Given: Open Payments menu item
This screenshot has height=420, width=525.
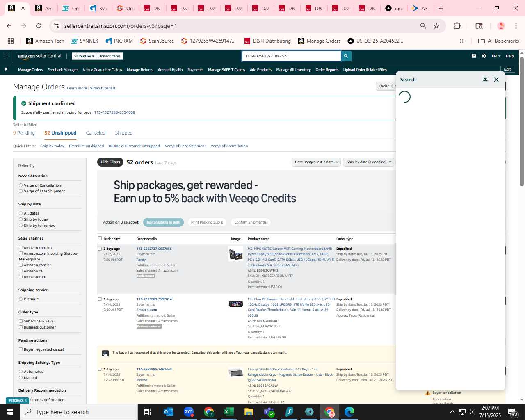Looking at the screenshot, I should [x=195, y=70].
